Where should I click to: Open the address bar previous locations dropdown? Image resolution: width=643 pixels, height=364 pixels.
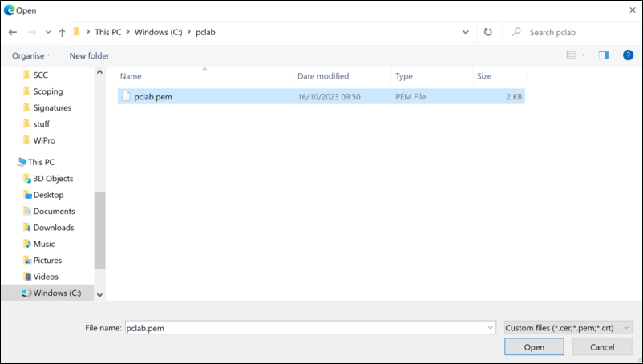466,33
